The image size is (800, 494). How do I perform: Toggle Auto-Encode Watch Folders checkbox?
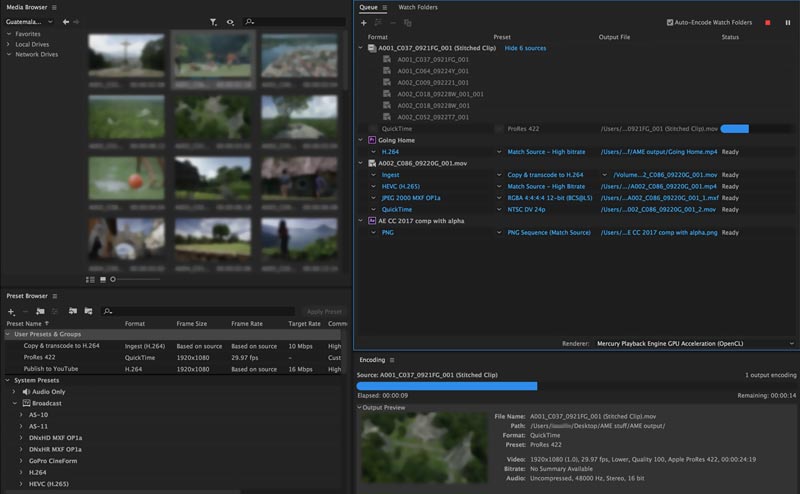670,22
